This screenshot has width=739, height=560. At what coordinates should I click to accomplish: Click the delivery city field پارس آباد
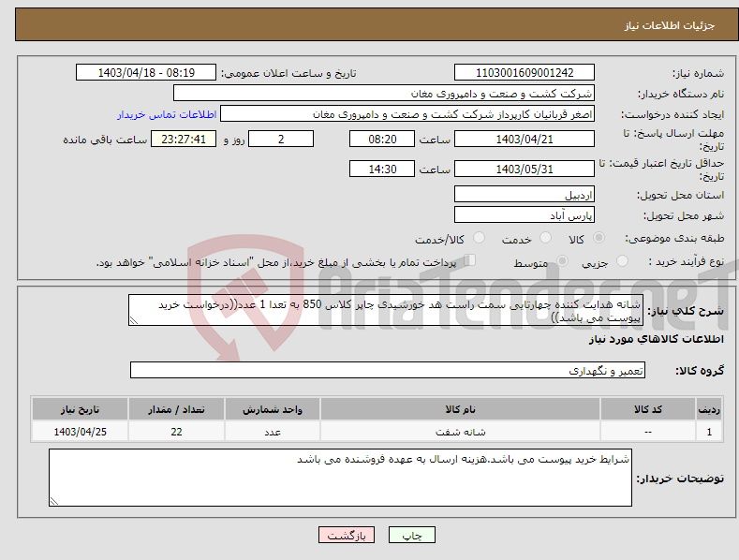pyautogui.click(x=525, y=215)
